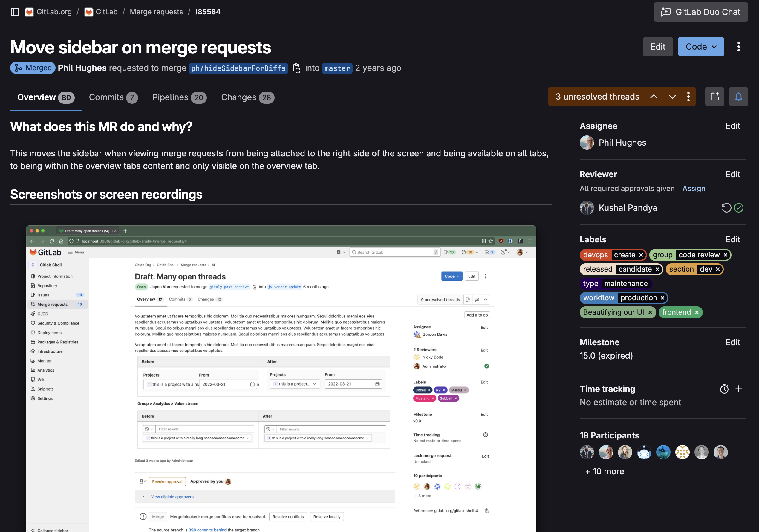Open the unresolved threads options menu
Image resolution: width=759 pixels, height=532 pixels.
pyautogui.click(x=688, y=97)
